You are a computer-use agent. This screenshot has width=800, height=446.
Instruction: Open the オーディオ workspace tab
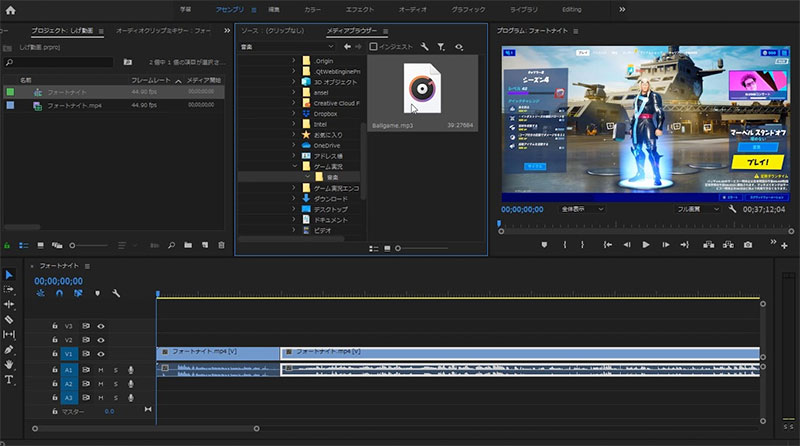pyautogui.click(x=412, y=9)
